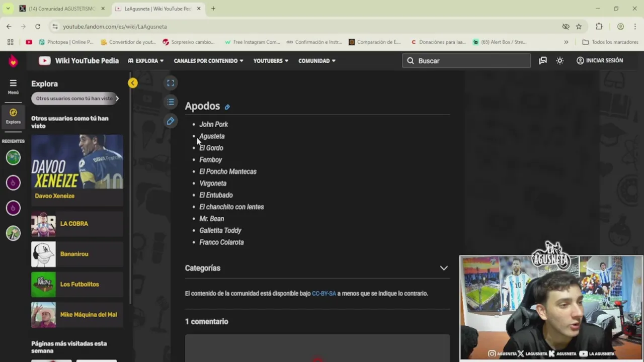Open the Alert Box / Stre... bookmark
The width and height of the screenshot is (644, 362).
pos(500,42)
